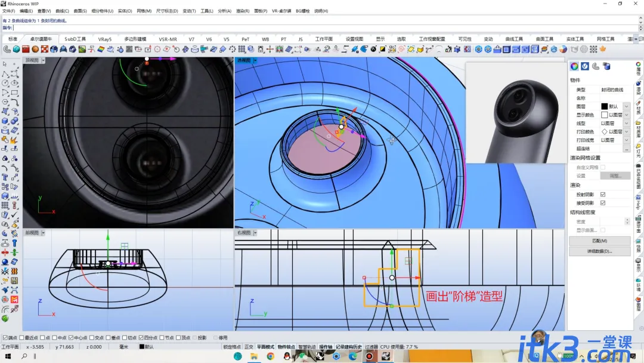Select the circle tool in left toolbar

tap(5, 83)
